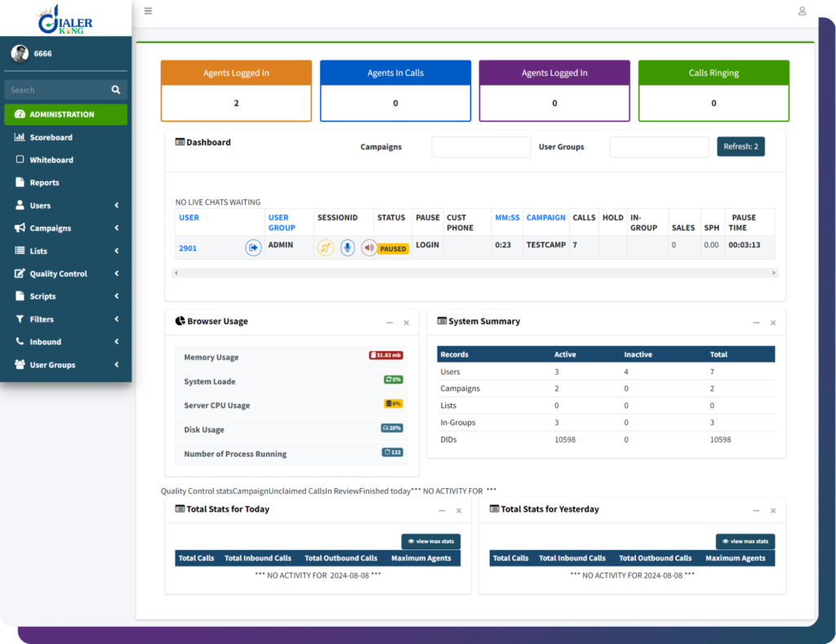
Task: Click the Quality Control edit icon
Action: click(x=20, y=273)
